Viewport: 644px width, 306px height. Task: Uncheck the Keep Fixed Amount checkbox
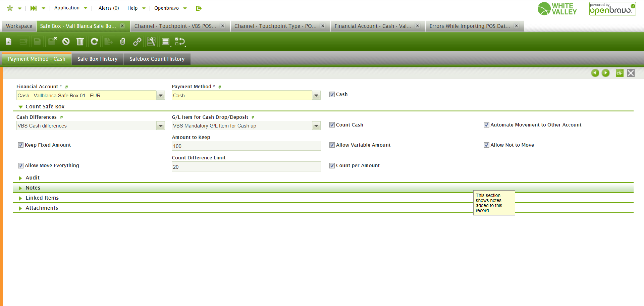21,145
